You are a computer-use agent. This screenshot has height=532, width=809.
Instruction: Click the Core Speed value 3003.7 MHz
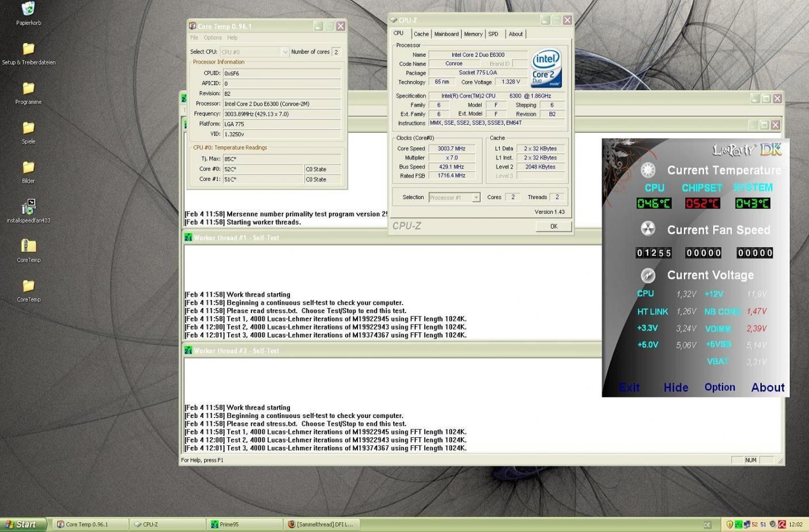(452, 149)
